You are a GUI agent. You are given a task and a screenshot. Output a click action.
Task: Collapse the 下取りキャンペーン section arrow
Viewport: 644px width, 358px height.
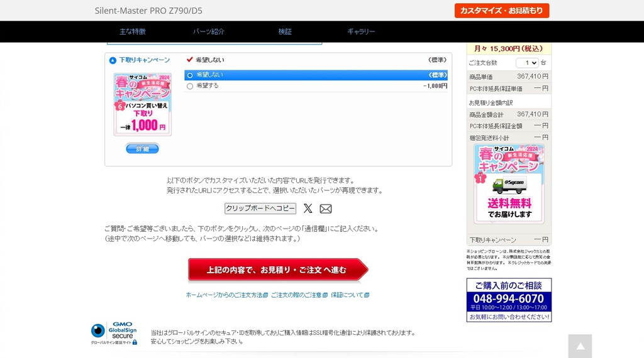113,61
